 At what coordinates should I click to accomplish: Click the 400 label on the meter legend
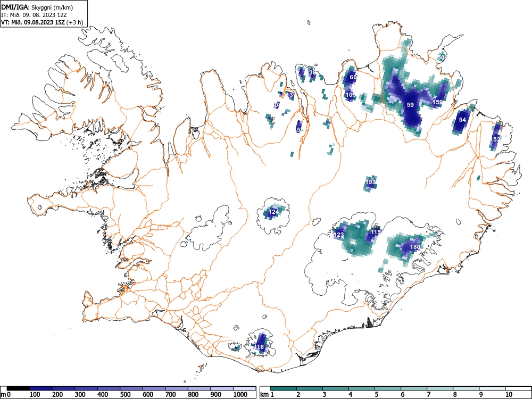click(103, 395)
